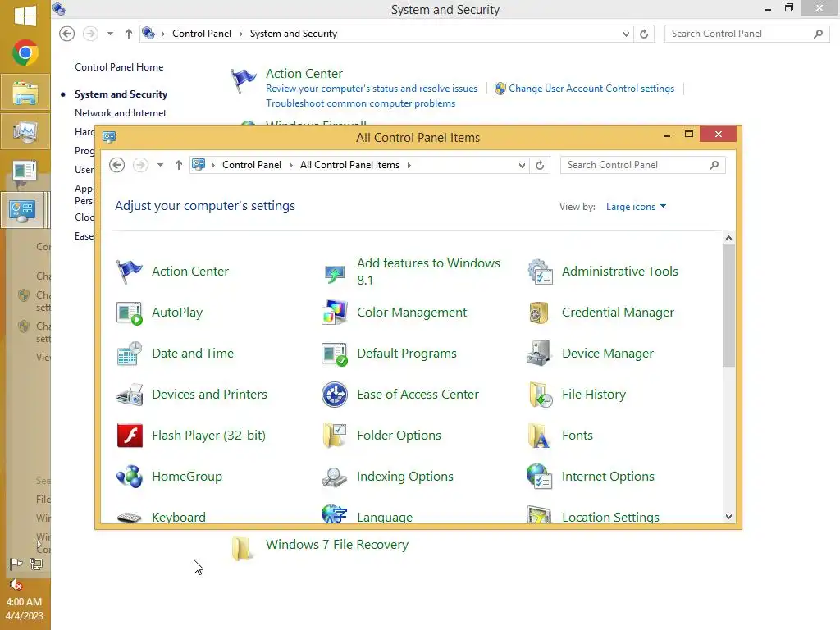Refresh the System and Security window
The image size is (840, 630).
coord(644,34)
